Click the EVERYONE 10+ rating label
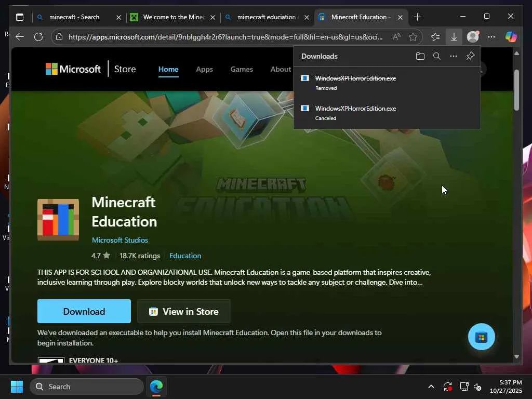Viewport: 532px width, 399px height. click(94, 360)
